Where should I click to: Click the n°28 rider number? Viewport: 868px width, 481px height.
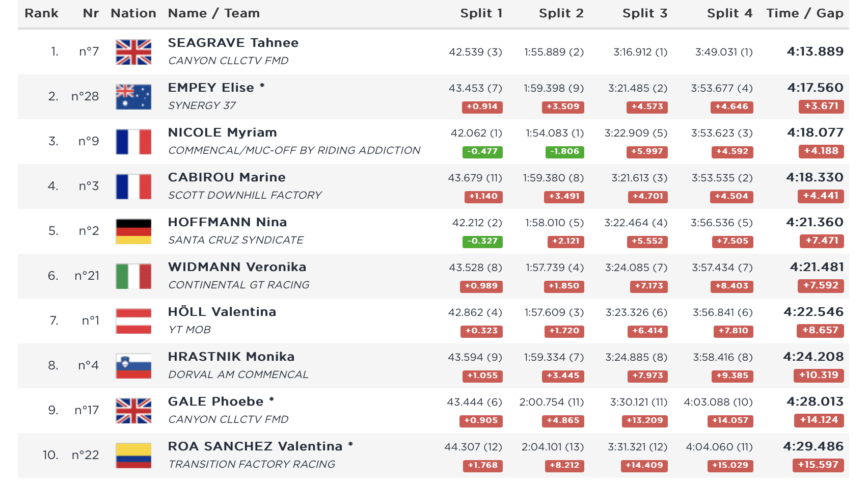(x=85, y=96)
